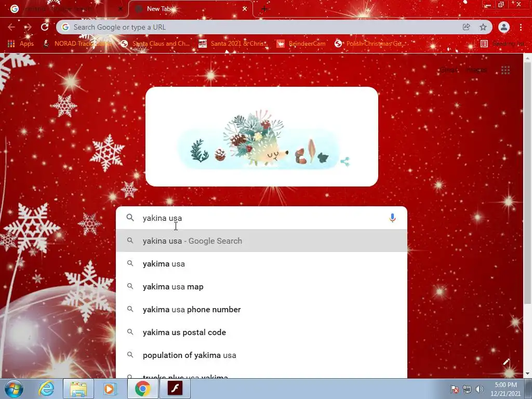
Task: Reload the current page
Action: tap(45, 27)
